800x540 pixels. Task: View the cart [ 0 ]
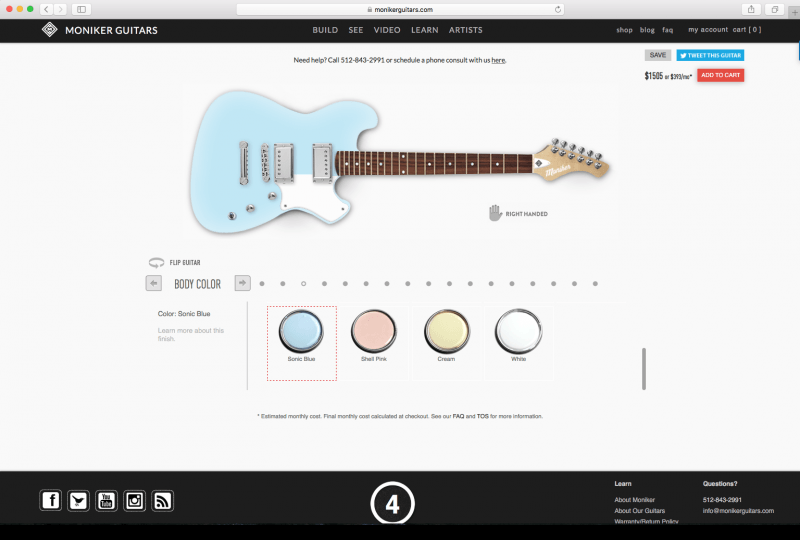tap(747, 30)
